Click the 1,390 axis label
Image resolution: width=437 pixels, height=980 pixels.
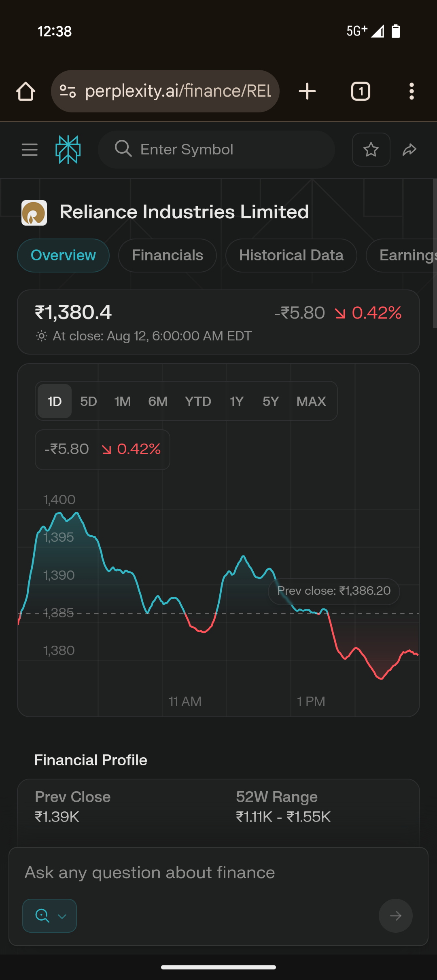(59, 575)
